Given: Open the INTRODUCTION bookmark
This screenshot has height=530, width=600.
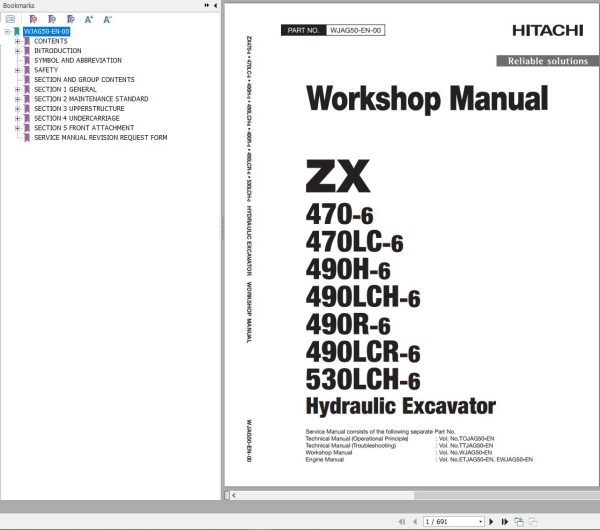Looking at the screenshot, I should (58, 51).
